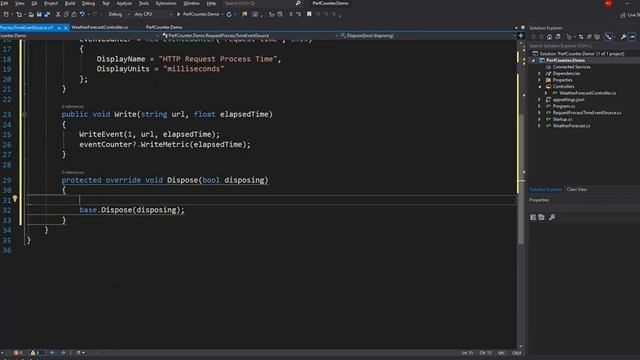Viewport: 640px width, 360px height.
Task: Collapse the Controllers folder
Action: tap(540, 87)
